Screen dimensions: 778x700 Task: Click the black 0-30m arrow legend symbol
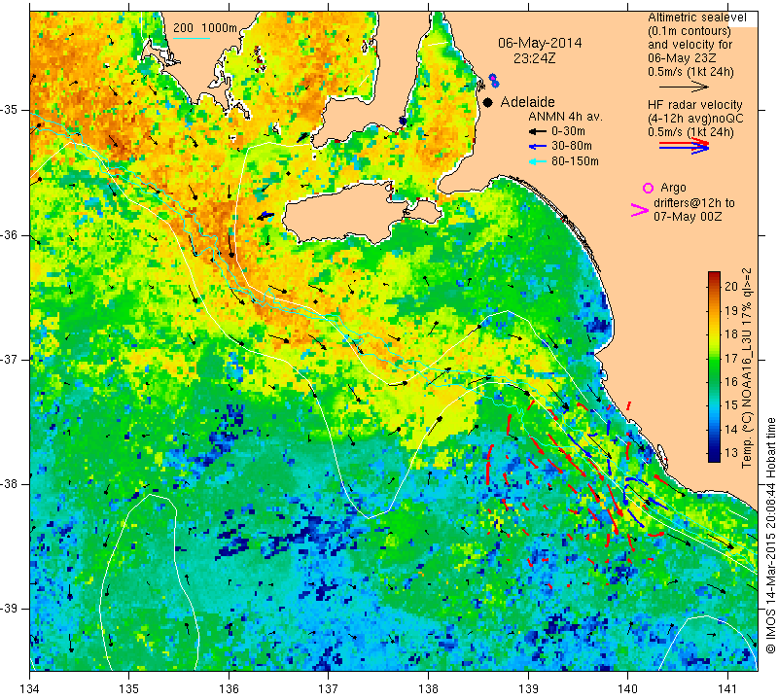538,131
